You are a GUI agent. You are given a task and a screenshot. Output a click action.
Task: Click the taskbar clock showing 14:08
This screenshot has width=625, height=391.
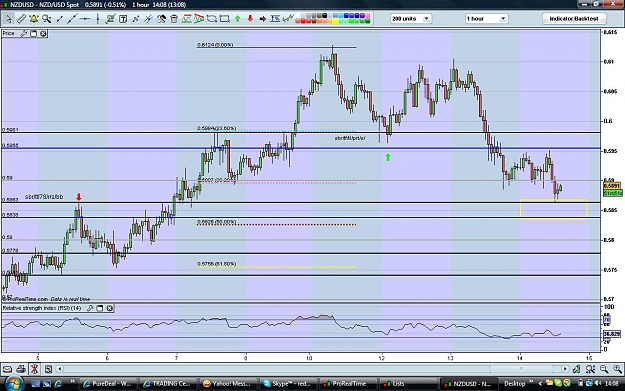pyautogui.click(x=611, y=384)
